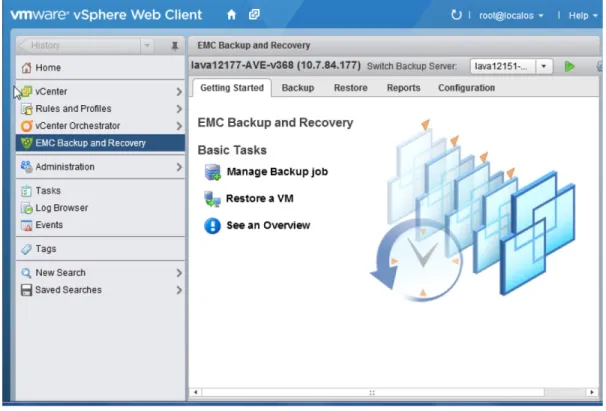The width and height of the screenshot is (606, 411).
Task: Switch to the Backup tab
Action: coord(298,88)
